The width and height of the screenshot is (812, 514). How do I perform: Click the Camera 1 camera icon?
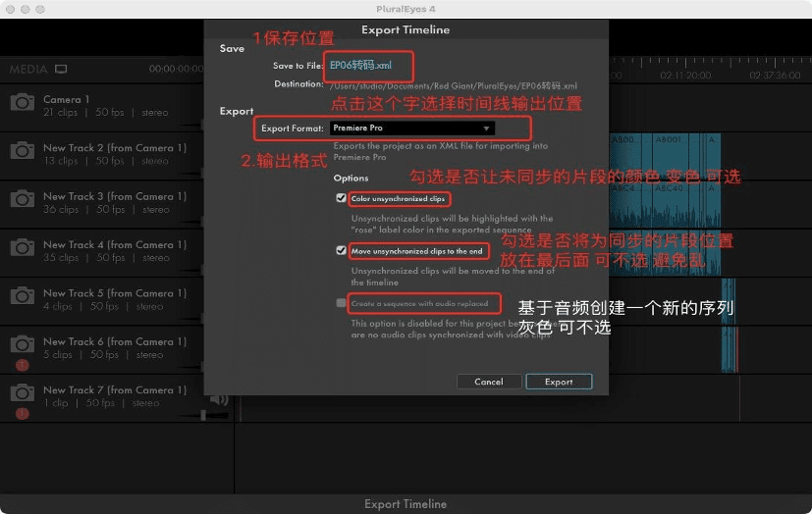22,102
